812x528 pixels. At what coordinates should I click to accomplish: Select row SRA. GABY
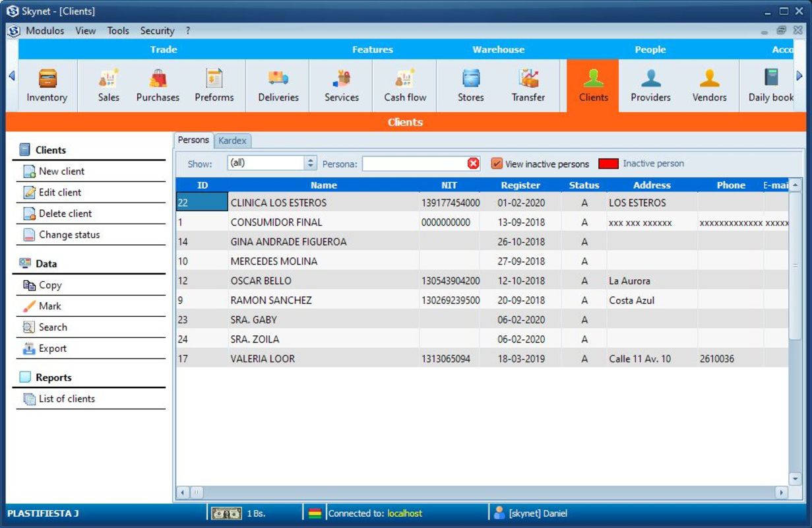coord(482,319)
